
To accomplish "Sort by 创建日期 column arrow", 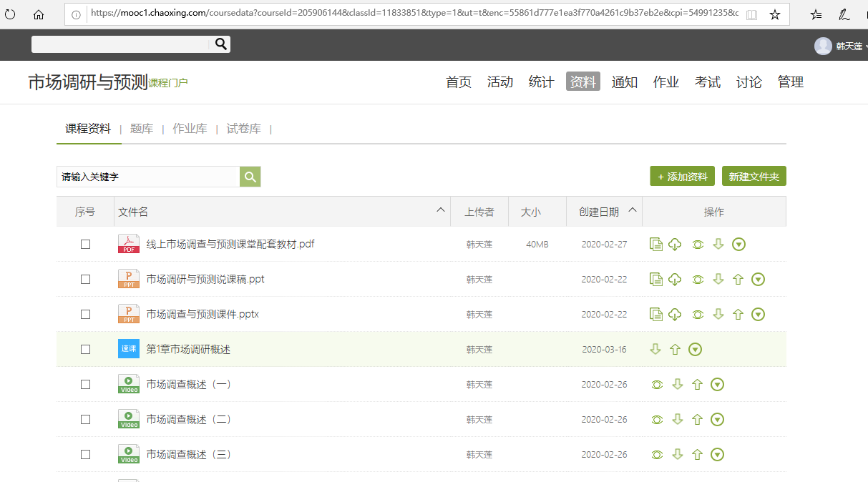I will coord(632,210).
